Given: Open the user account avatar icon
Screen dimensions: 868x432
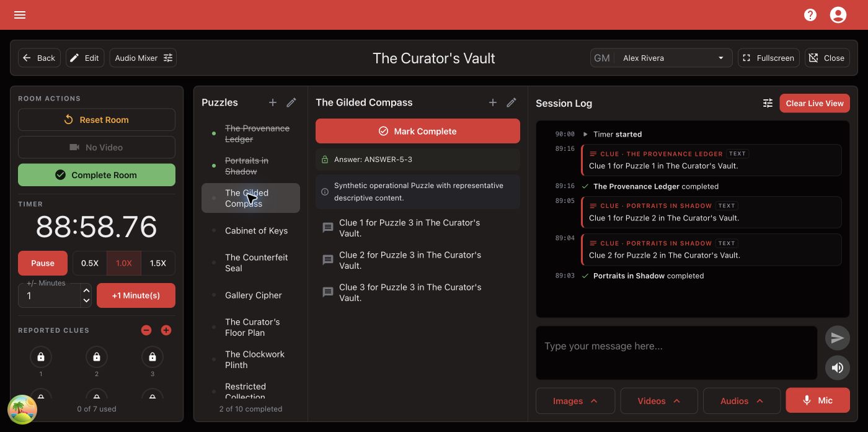Looking at the screenshot, I should coord(838,15).
